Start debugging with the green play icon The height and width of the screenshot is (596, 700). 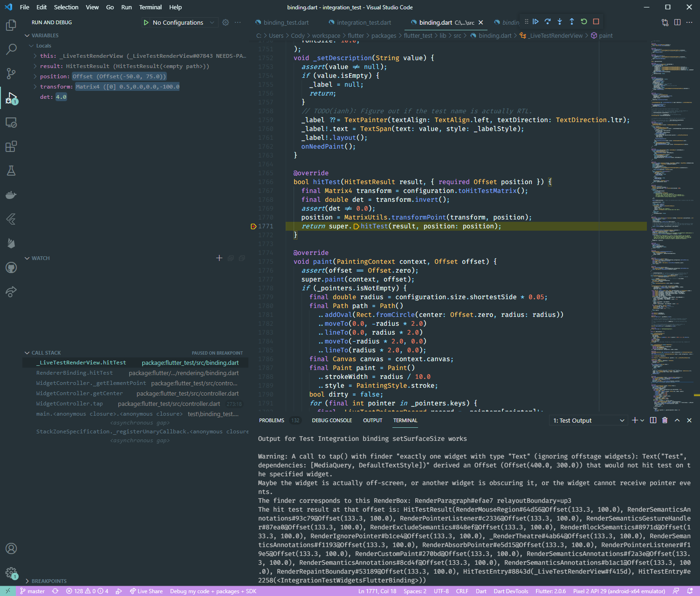(x=146, y=22)
